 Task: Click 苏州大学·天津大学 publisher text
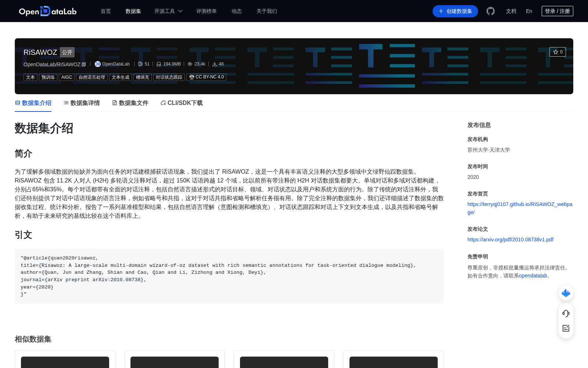(x=488, y=150)
